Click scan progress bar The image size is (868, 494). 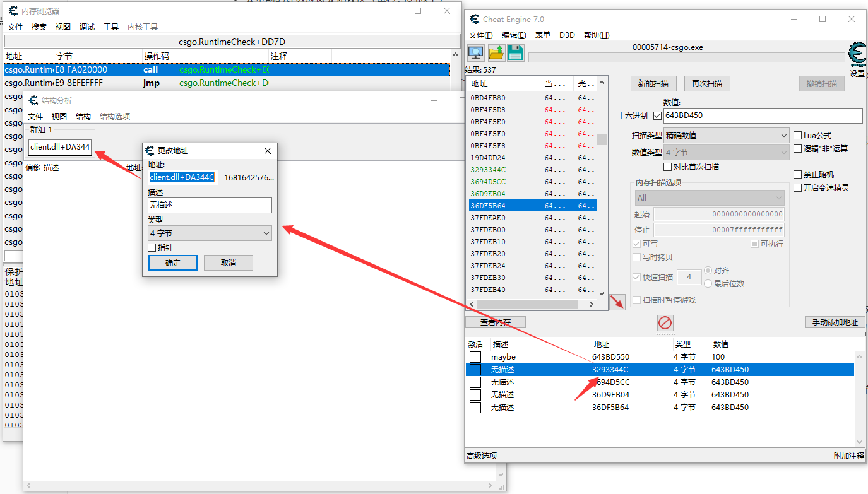coord(686,57)
